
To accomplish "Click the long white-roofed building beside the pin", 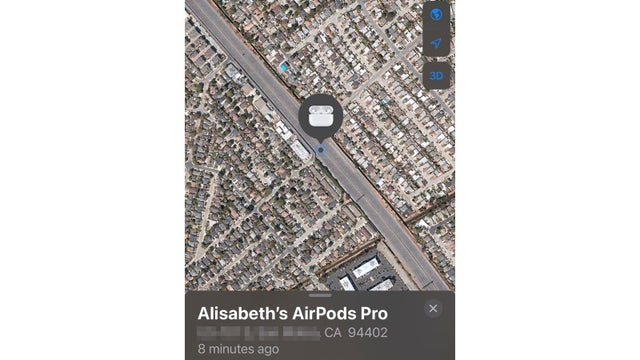I will click(x=300, y=150).
